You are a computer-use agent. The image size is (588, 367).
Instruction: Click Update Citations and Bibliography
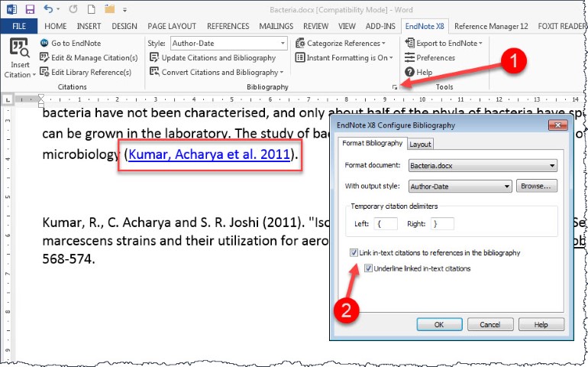click(212, 57)
